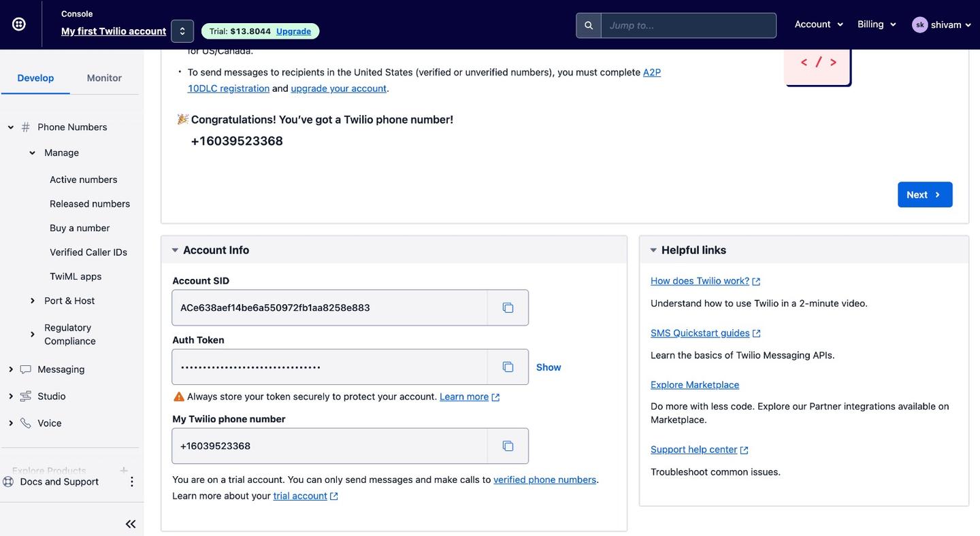Screen dimensions: 980x536
Task: Click the Twilio logo home icon
Action: point(19,24)
